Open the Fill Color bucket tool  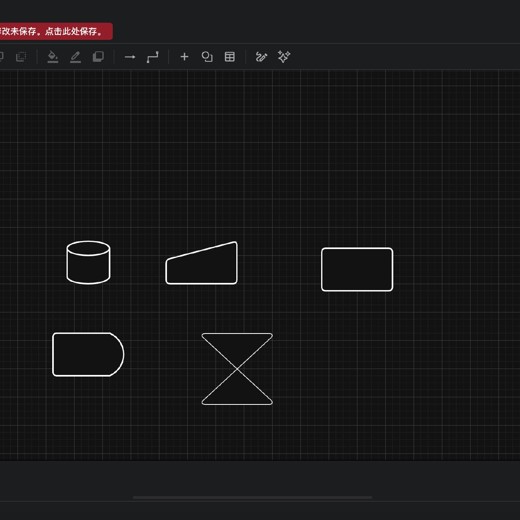(53, 57)
